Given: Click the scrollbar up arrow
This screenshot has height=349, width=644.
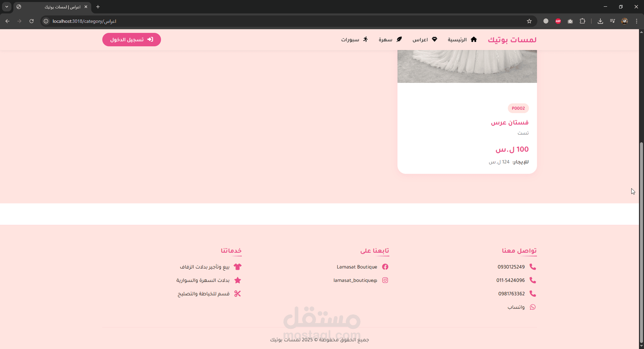Looking at the screenshot, I should click(641, 32).
